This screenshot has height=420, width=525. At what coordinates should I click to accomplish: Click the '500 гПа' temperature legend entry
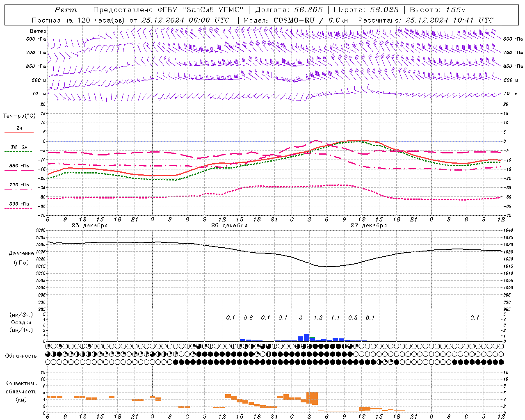click(x=19, y=204)
